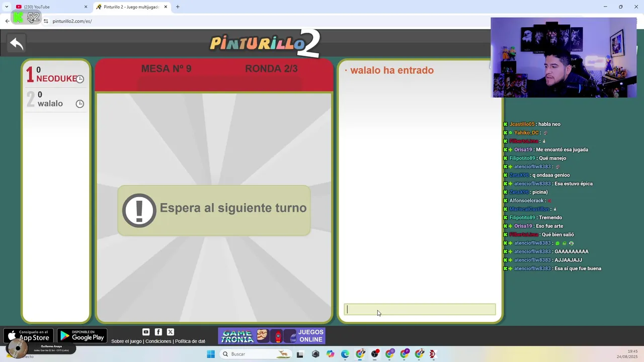Expand the tab search dropdown arrow
This screenshot has height=362, width=644.
point(7,7)
